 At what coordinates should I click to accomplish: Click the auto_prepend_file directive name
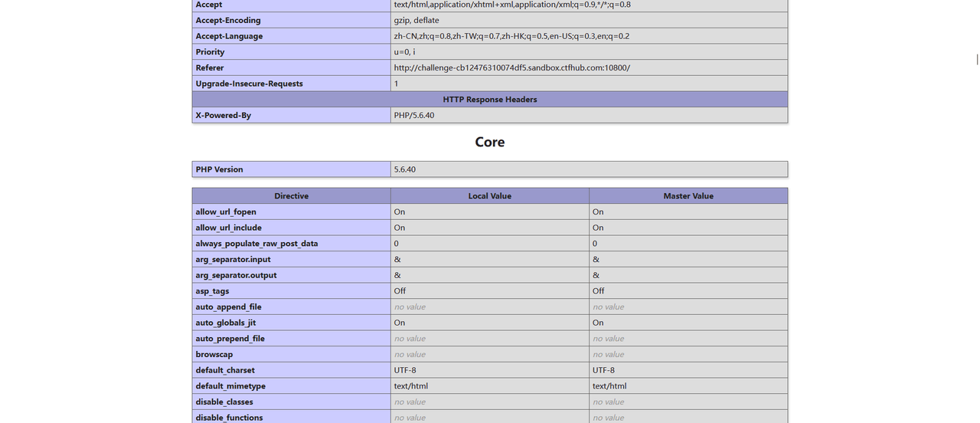point(230,339)
